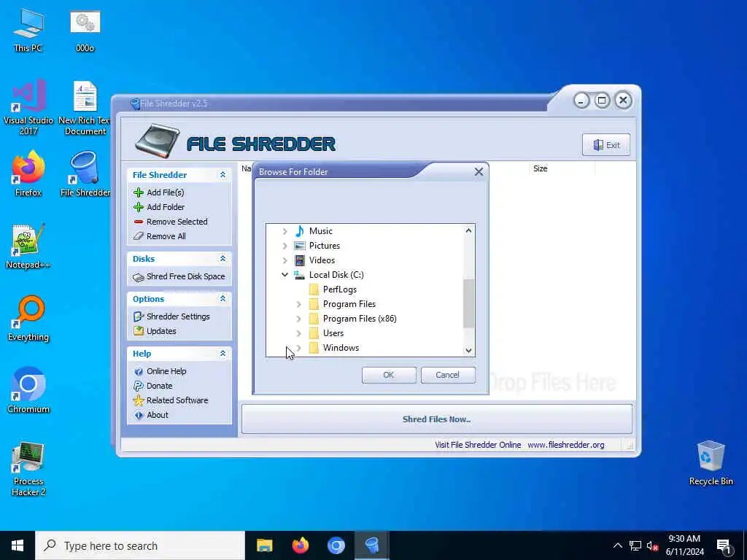Show hidden system tray icons
The width and height of the screenshot is (747, 560).
[x=617, y=545]
